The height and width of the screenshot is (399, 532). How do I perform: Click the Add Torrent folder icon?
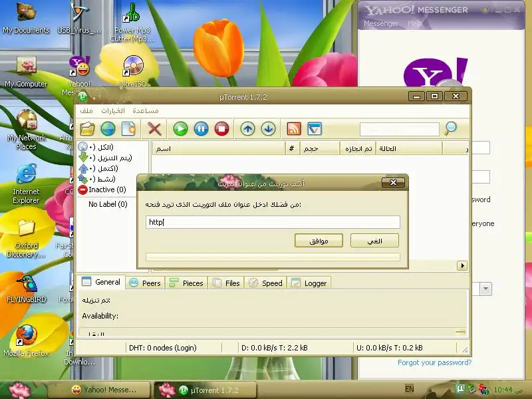[87, 129]
